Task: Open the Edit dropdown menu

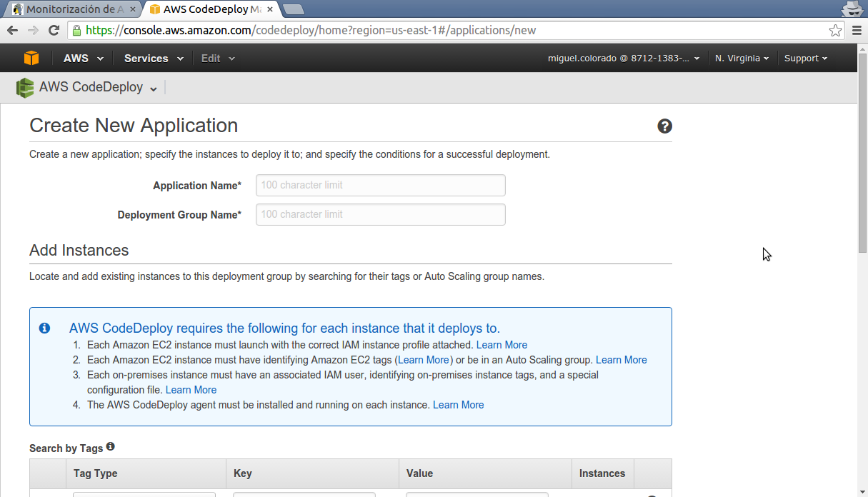Action: (x=218, y=59)
